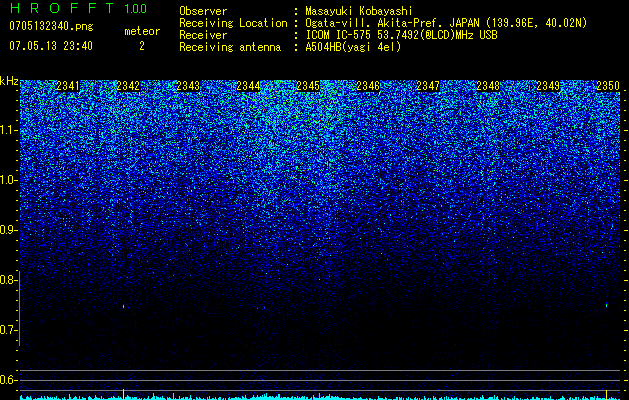Click the meteor echo blip near 2342
629x400 pixels.
tap(124, 306)
